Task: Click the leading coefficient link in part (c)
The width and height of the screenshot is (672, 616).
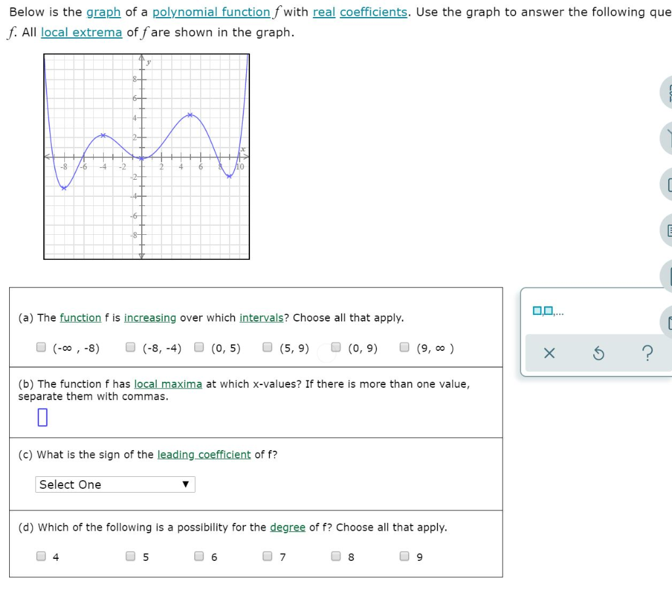Action: click(x=203, y=455)
